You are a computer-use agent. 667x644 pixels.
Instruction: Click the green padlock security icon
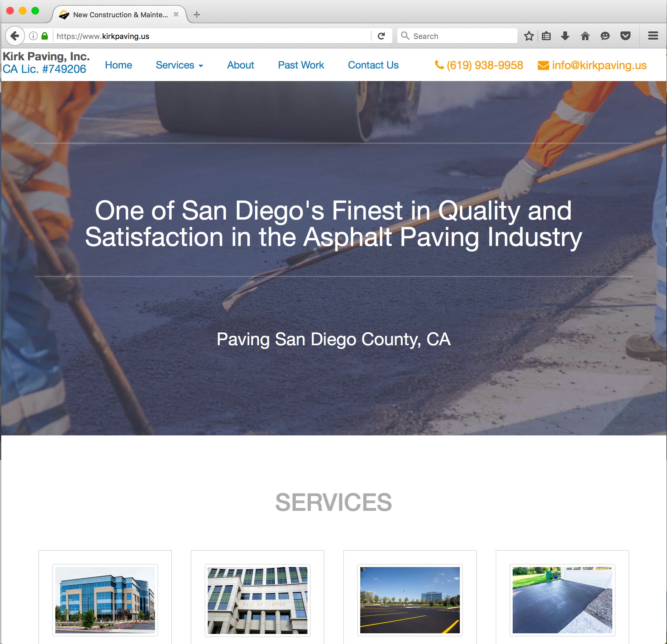click(45, 36)
